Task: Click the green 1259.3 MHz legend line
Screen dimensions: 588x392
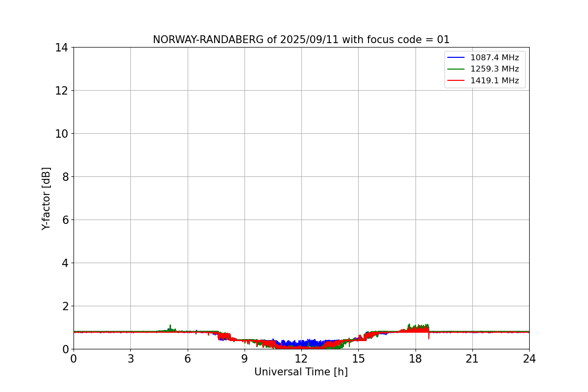Action: (x=456, y=69)
